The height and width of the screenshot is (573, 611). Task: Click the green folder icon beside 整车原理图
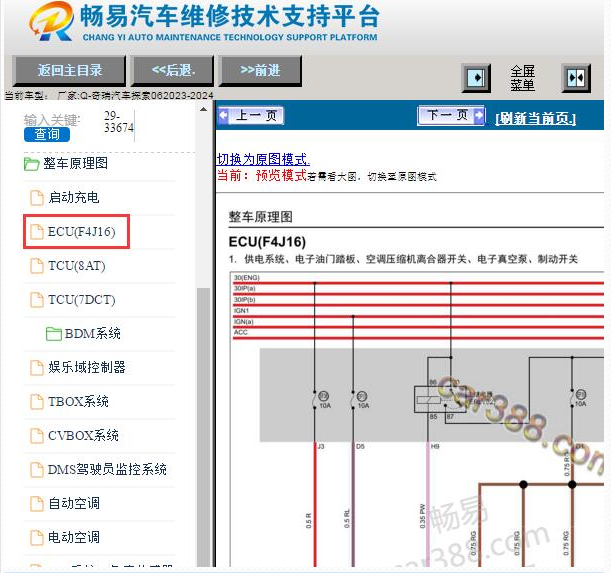pos(31,164)
